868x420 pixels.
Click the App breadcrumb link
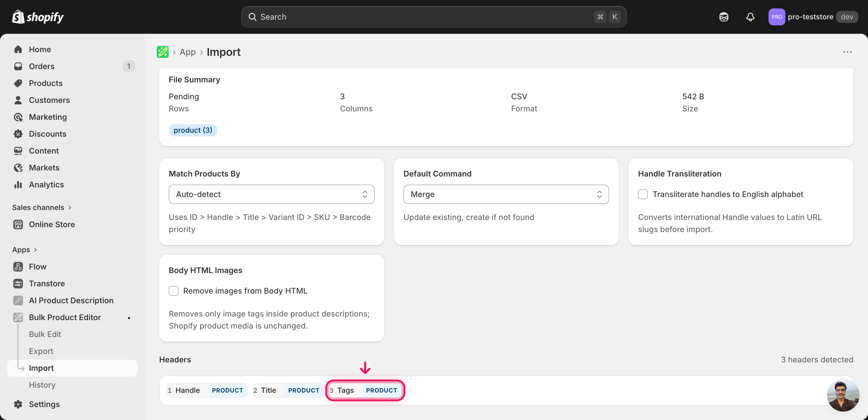[187, 52]
